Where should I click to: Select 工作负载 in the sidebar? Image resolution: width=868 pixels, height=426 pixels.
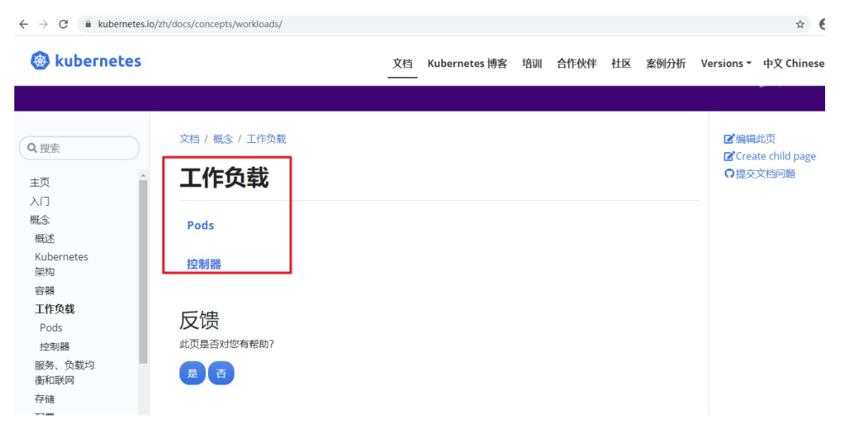(55, 309)
